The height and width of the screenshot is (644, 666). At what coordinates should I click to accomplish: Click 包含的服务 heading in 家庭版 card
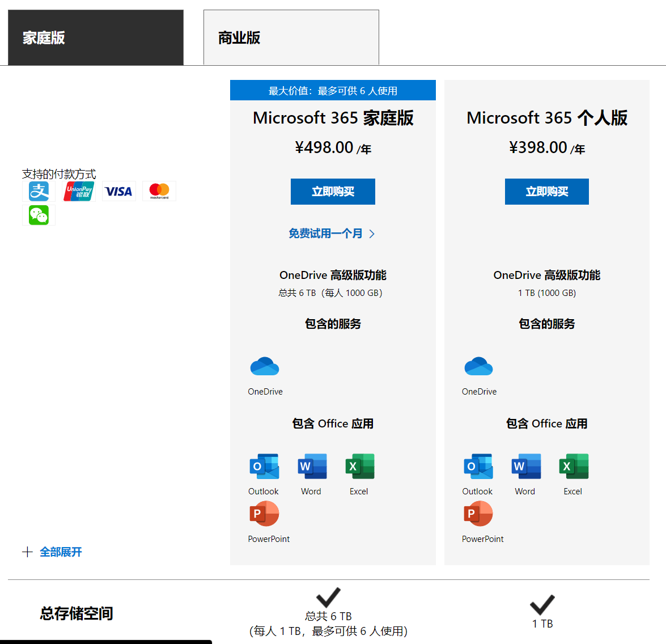click(333, 324)
